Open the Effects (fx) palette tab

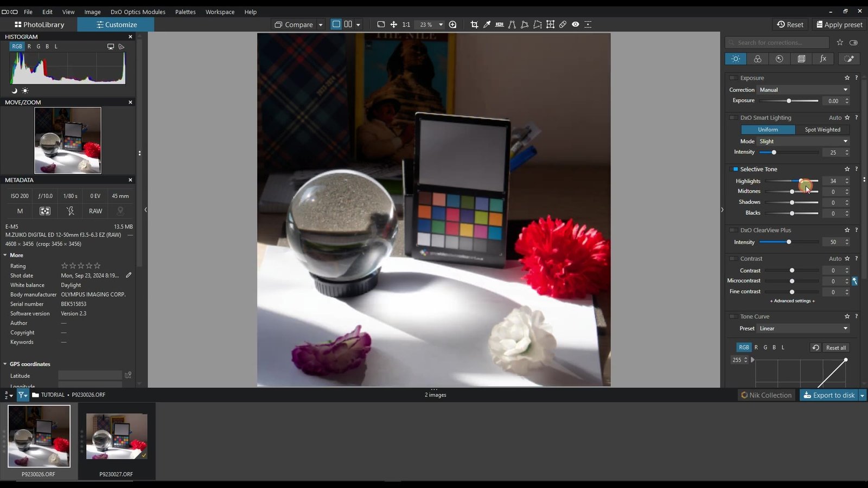pos(823,59)
